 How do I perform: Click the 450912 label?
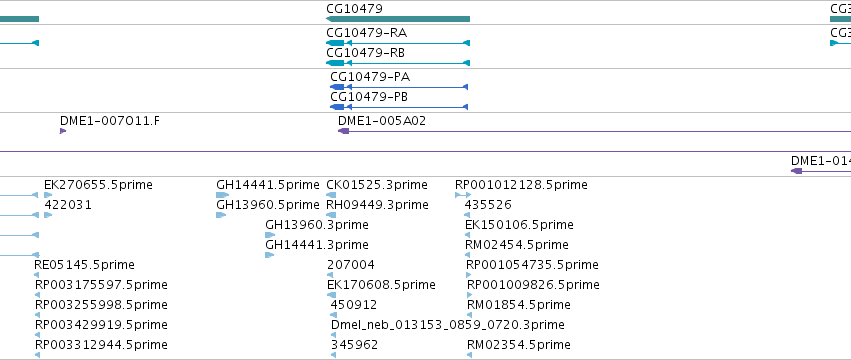coord(354,305)
